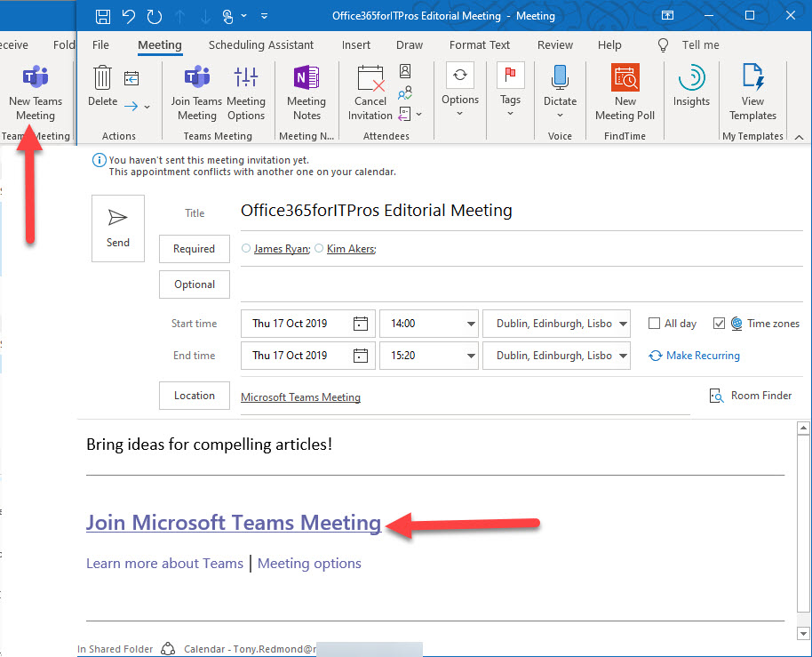Open Learn more about Teams link
Screen dimensions: 812x657
pos(164,564)
